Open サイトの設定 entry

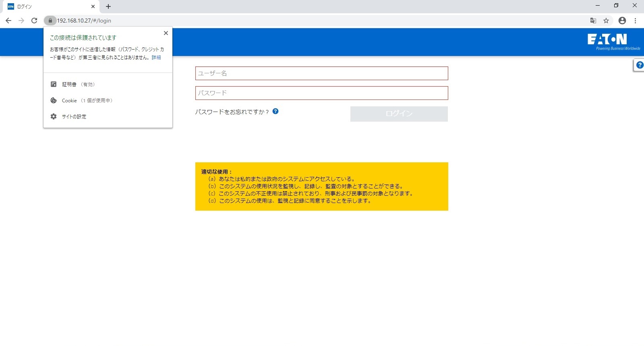108,116
